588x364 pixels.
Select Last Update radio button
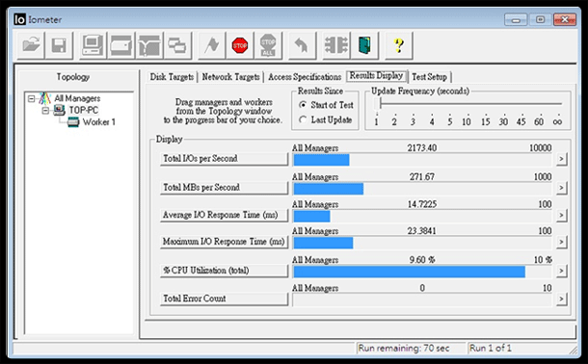[303, 119]
